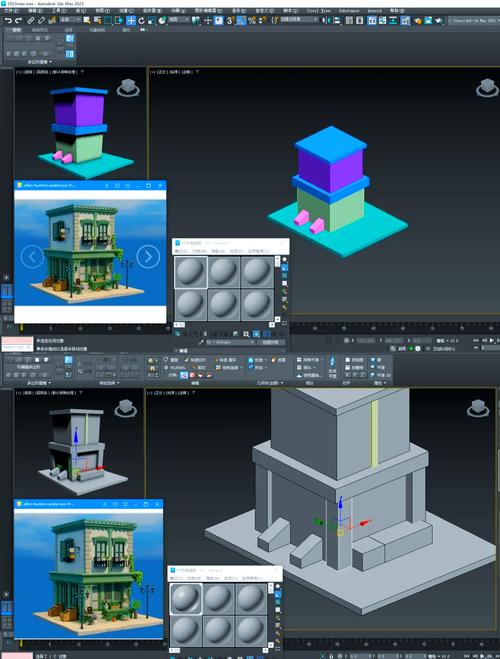Open the Civil View menu
This screenshot has height=659, width=500.
pos(318,11)
